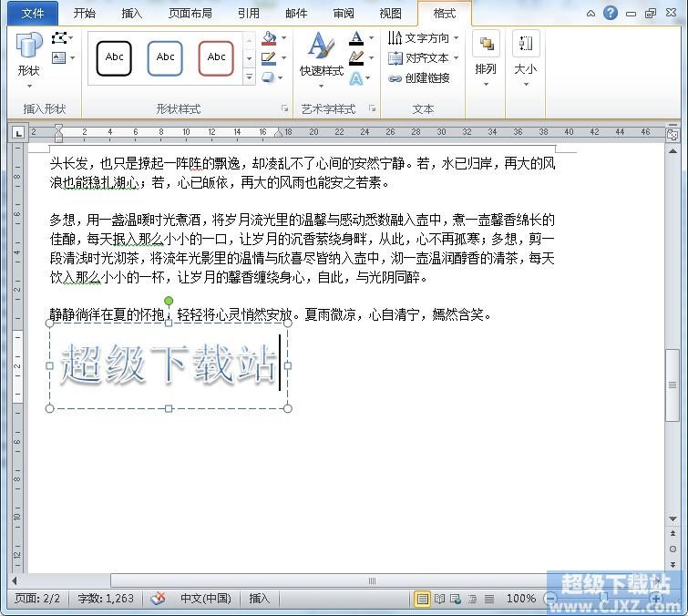Select the red-outlined Abc shape style
Screen dimensions: 688x616
click(x=216, y=57)
